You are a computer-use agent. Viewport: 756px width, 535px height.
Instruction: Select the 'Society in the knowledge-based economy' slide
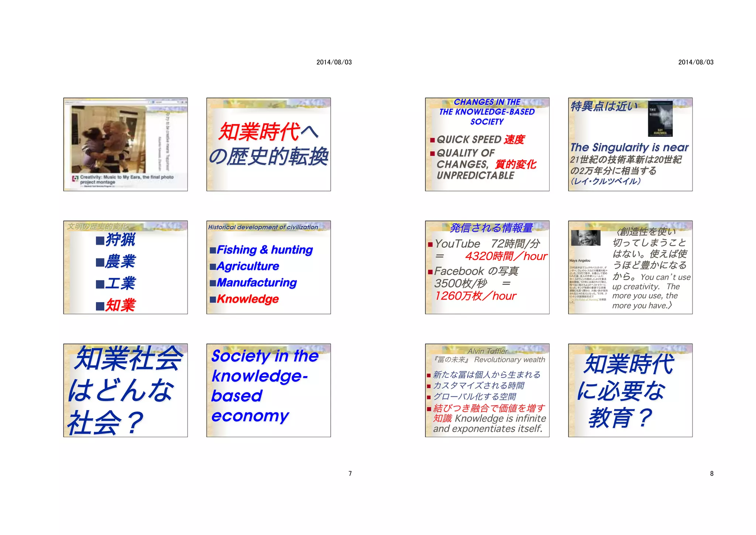click(x=268, y=391)
